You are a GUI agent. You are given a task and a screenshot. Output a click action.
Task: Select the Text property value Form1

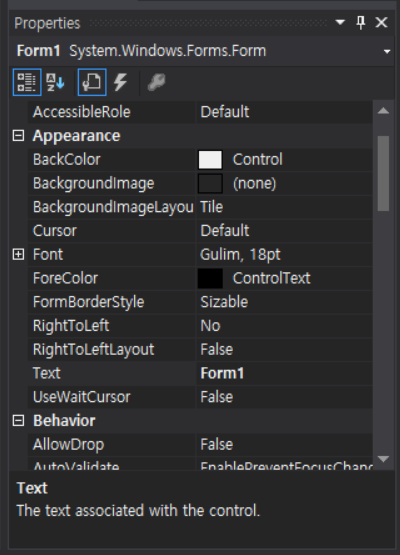pyautogui.click(x=222, y=373)
